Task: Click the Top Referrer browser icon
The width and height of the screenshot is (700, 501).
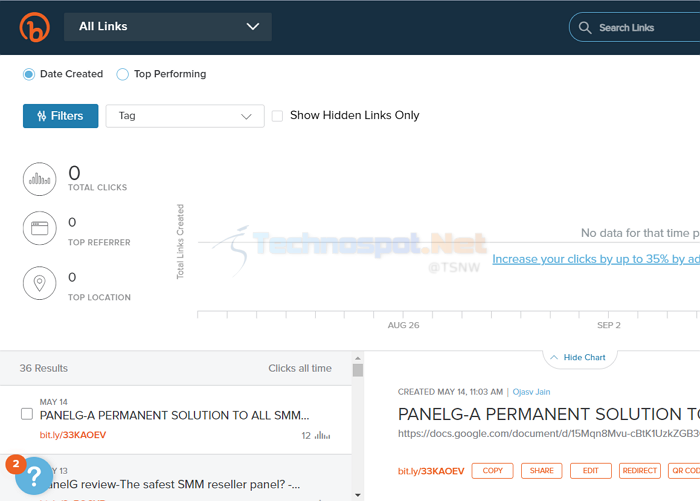Action: pos(39,228)
